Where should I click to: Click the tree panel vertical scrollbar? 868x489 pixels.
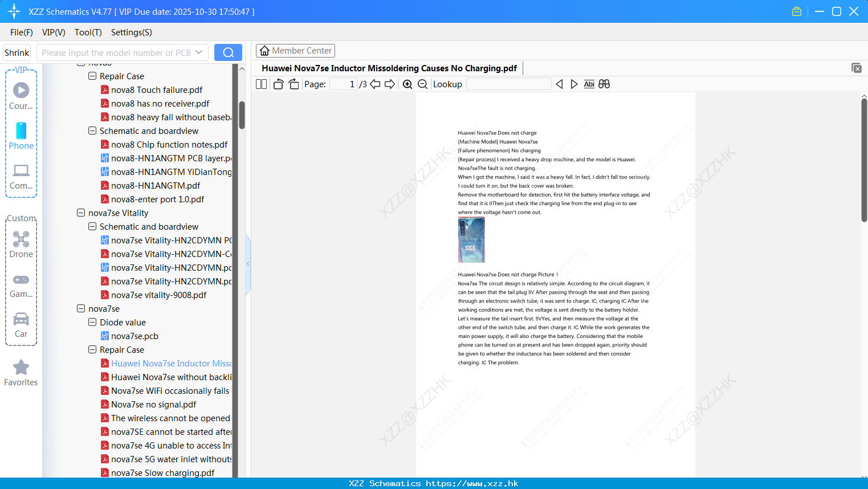242,116
